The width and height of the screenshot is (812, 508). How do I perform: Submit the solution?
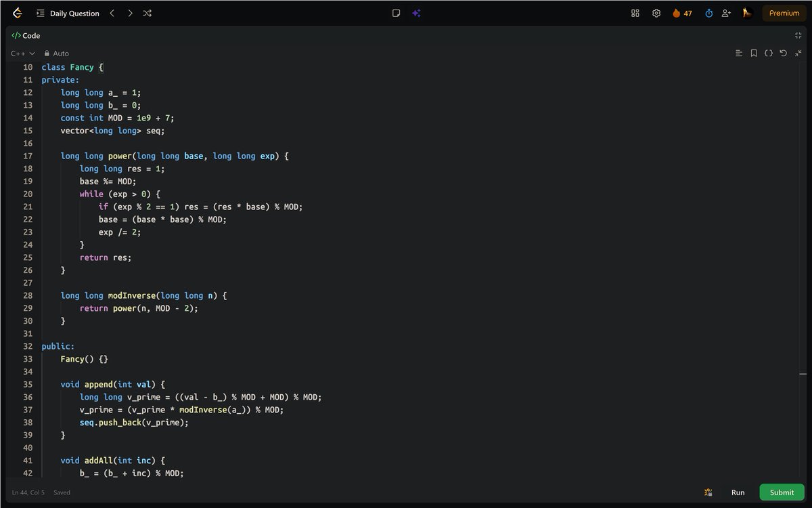782,492
